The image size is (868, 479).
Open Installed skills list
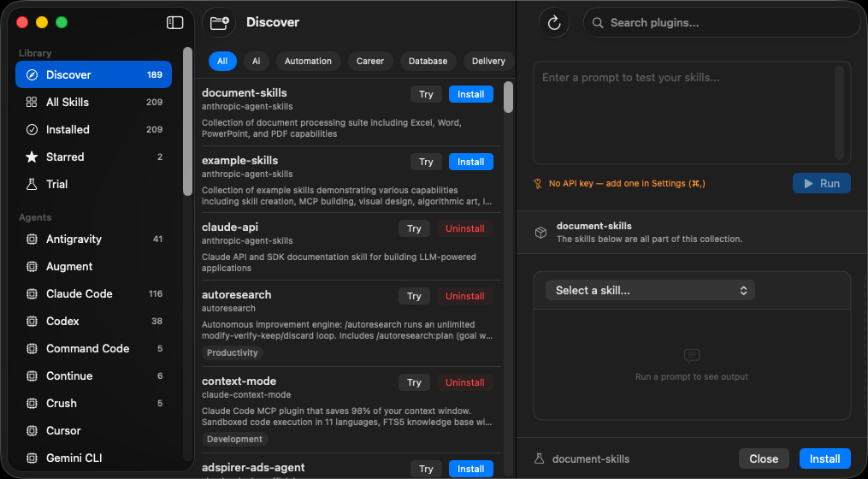click(x=68, y=129)
